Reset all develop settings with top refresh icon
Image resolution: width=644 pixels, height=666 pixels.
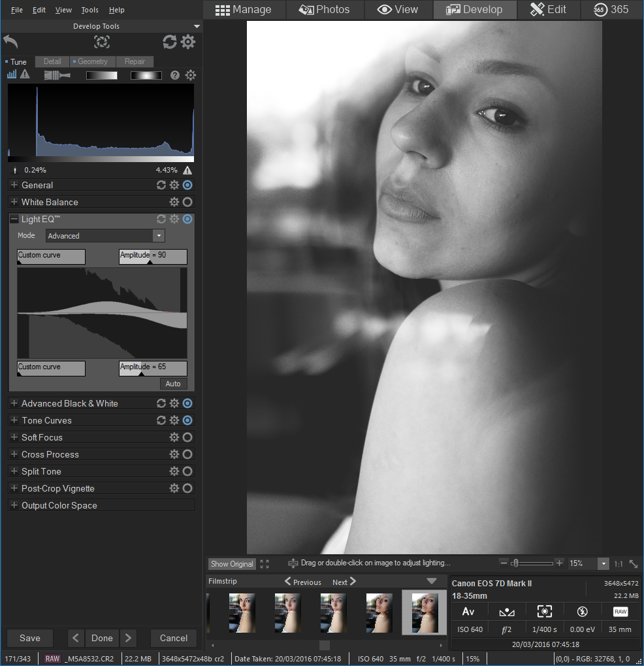(x=169, y=42)
